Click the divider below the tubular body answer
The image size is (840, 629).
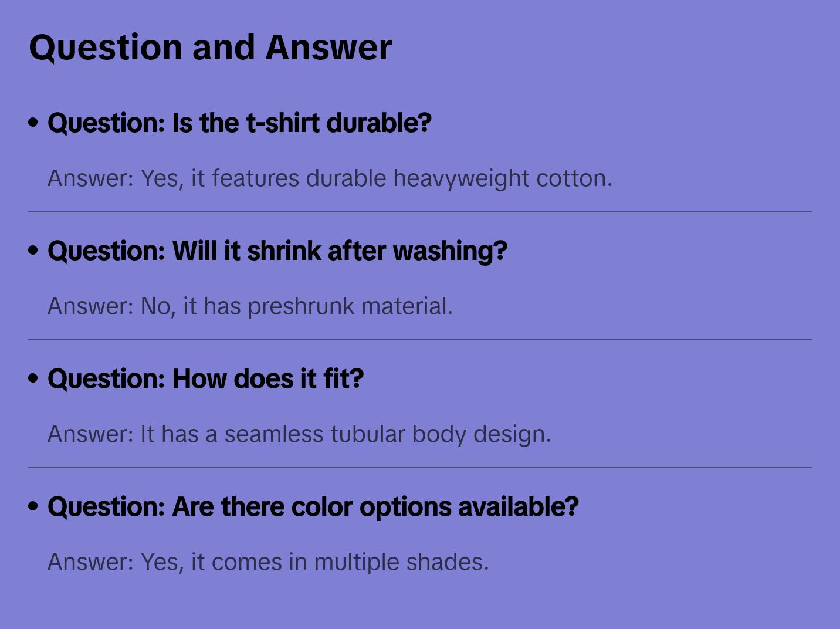(x=420, y=468)
